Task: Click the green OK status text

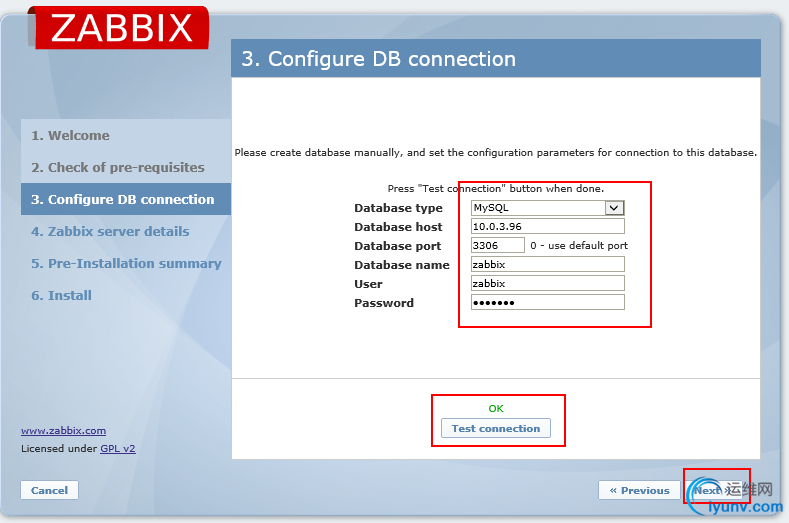Action: (496, 408)
